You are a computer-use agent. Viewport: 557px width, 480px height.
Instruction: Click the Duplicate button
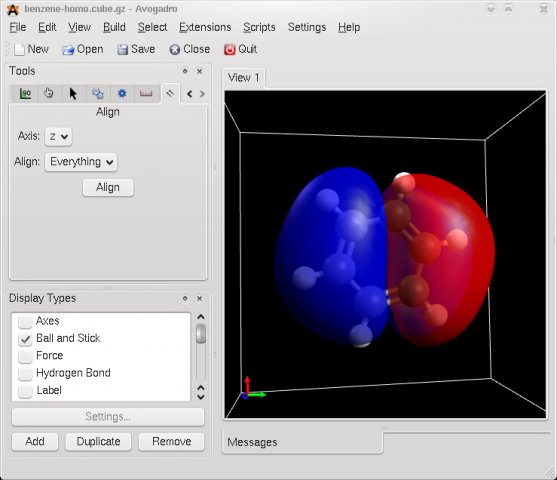pos(98,442)
